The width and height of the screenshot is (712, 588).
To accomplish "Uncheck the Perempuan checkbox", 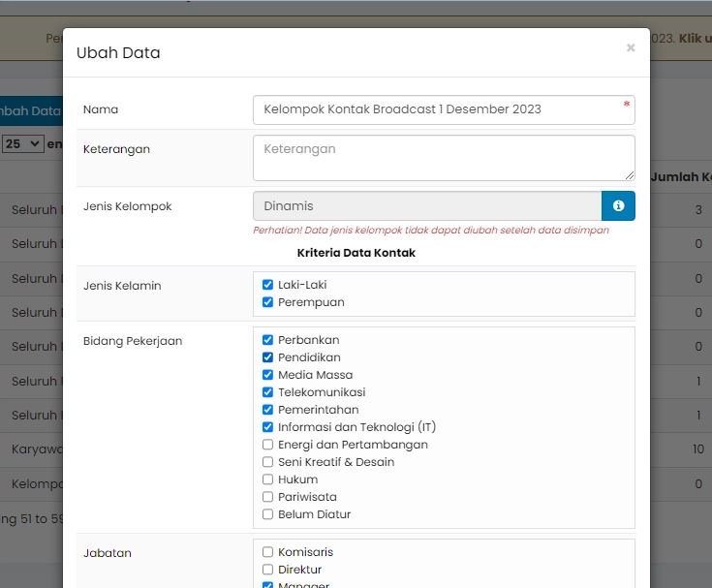I will (x=268, y=302).
